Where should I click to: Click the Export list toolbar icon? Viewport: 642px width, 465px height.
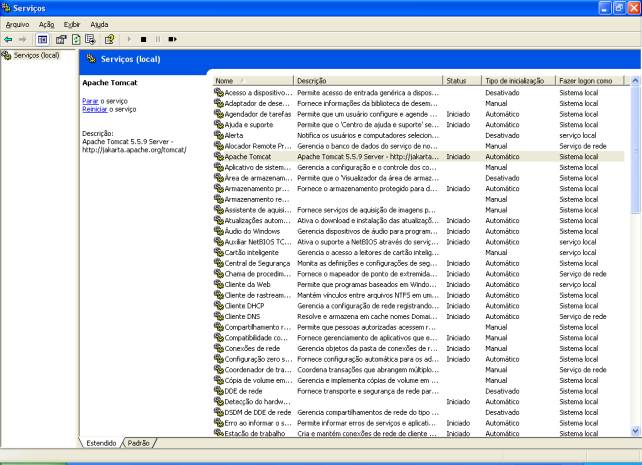(x=91, y=38)
